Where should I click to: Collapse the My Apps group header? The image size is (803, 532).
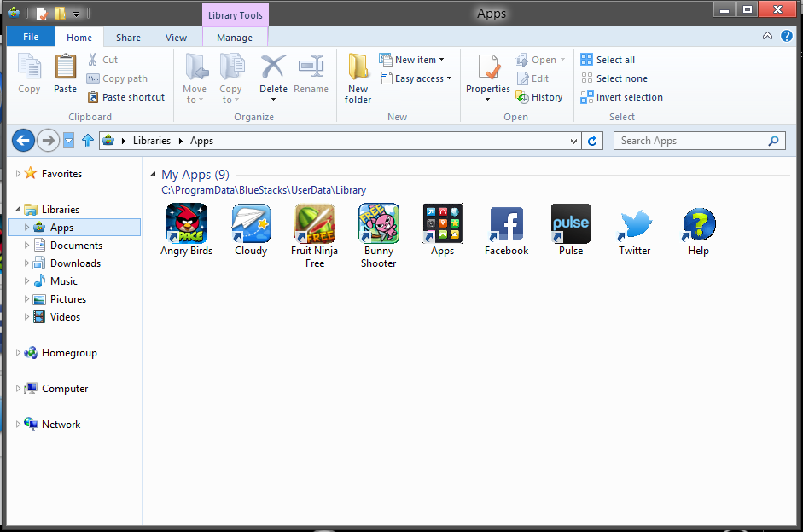point(153,175)
